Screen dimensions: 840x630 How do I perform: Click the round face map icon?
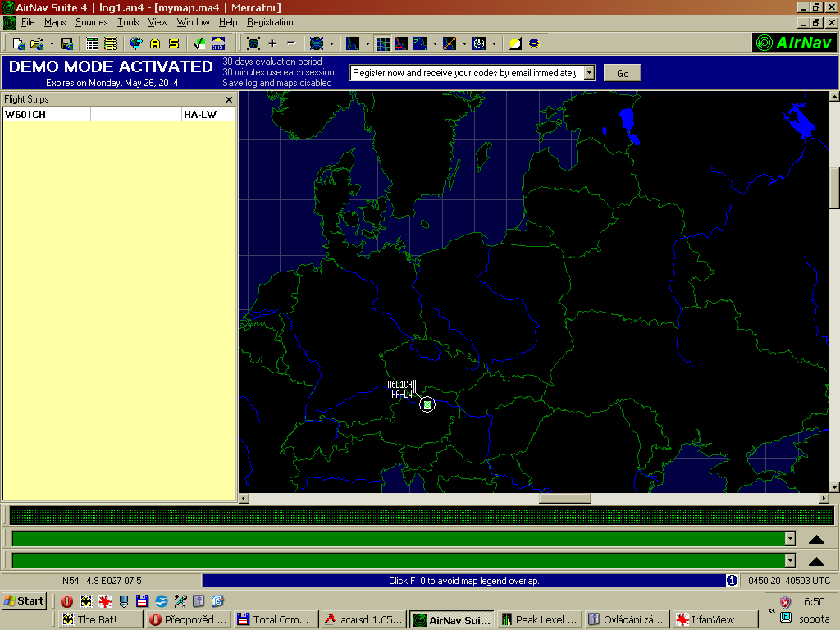click(479, 43)
